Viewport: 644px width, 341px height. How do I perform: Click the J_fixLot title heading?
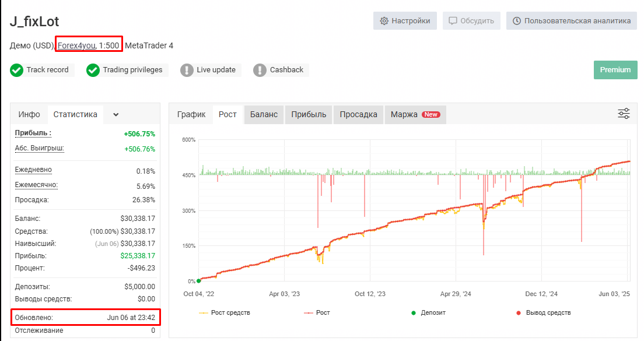click(34, 22)
